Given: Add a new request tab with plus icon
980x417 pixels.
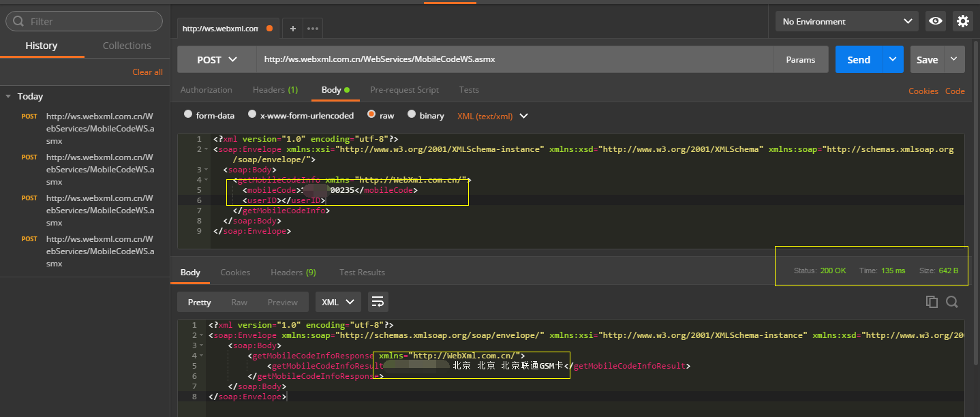Looking at the screenshot, I should tap(293, 29).
